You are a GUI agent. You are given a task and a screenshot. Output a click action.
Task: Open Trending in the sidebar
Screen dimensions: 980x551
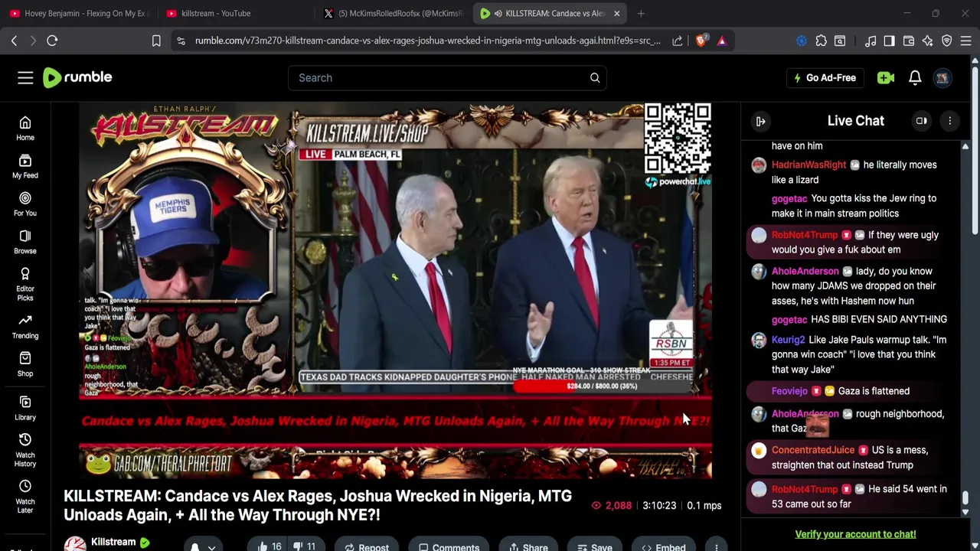[25, 327]
